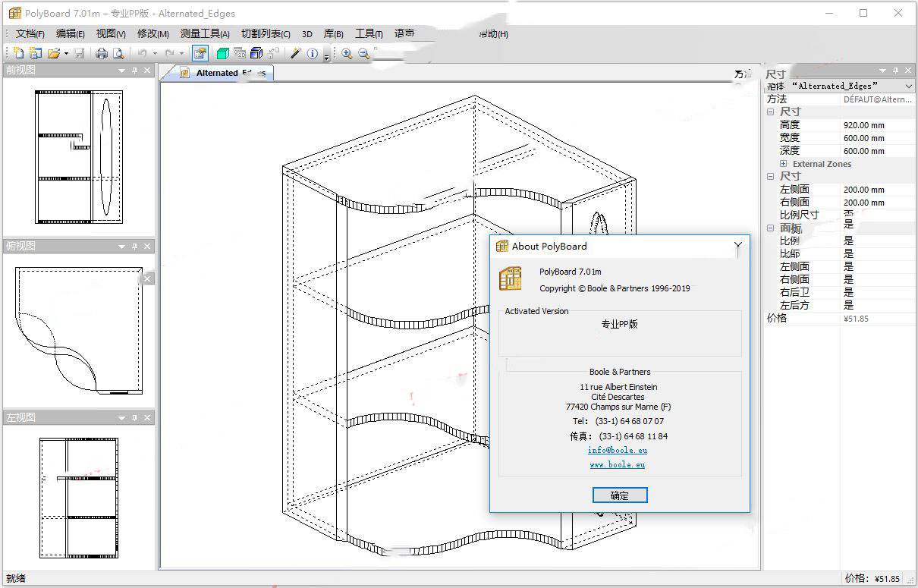Pin the 前视图 panel
The height and width of the screenshot is (588, 918).
[134, 70]
